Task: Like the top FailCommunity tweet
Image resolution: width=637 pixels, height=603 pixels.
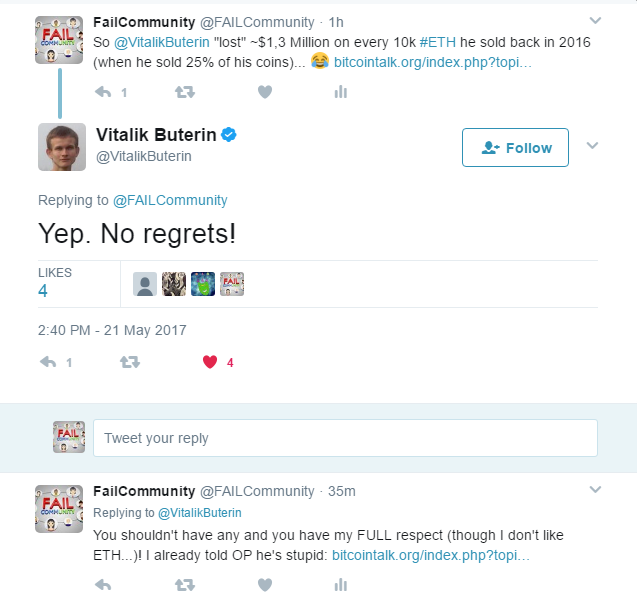Action: pos(265,92)
